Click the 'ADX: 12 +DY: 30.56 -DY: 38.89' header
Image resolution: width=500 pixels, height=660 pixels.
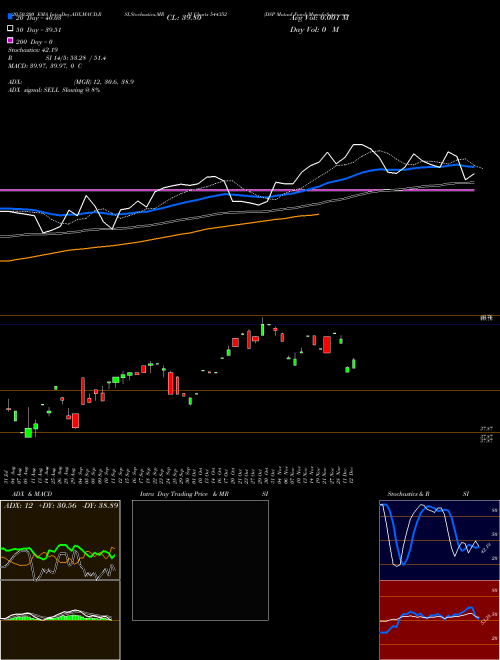(x=61, y=506)
